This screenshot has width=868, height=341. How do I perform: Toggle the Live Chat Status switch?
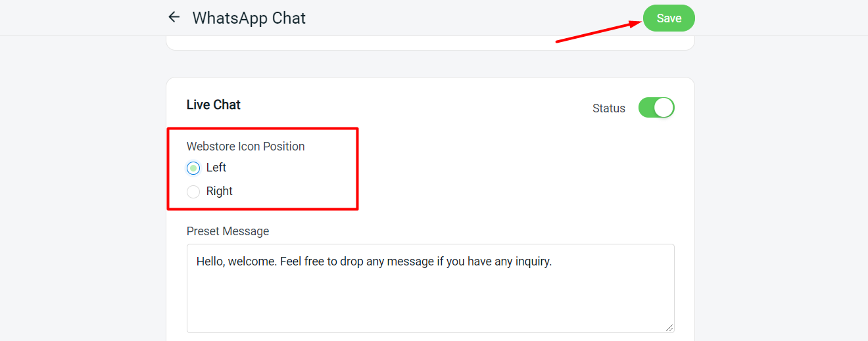click(x=656, y=108)
